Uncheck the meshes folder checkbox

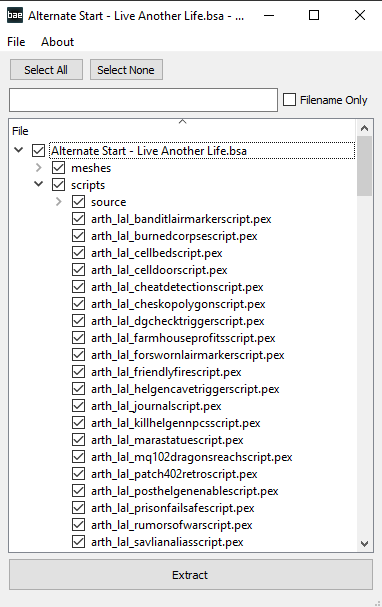pos(58,168)
